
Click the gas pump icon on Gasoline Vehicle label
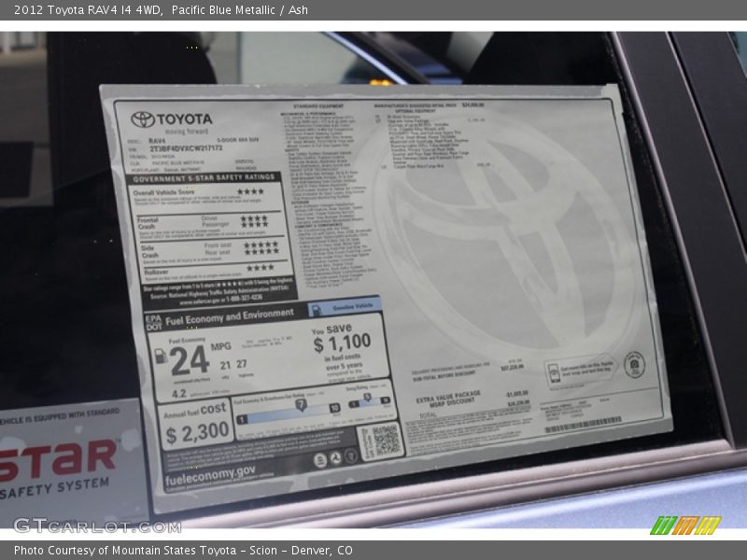tap(316, 309)
